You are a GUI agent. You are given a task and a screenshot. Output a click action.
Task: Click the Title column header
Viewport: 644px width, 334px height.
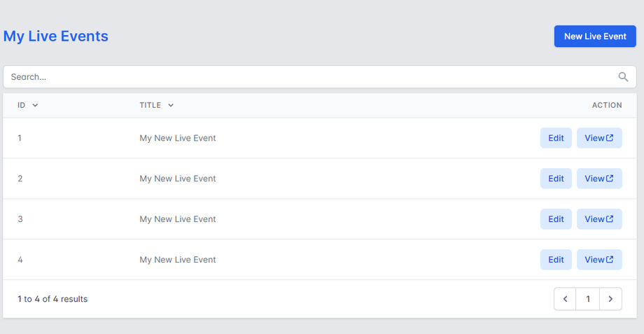coord(150,106)
